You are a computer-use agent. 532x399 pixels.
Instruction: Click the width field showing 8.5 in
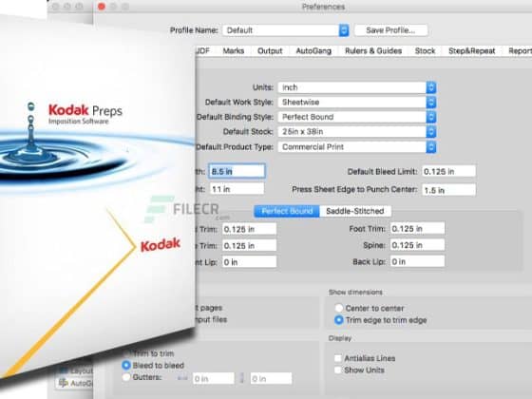(237, 171)
